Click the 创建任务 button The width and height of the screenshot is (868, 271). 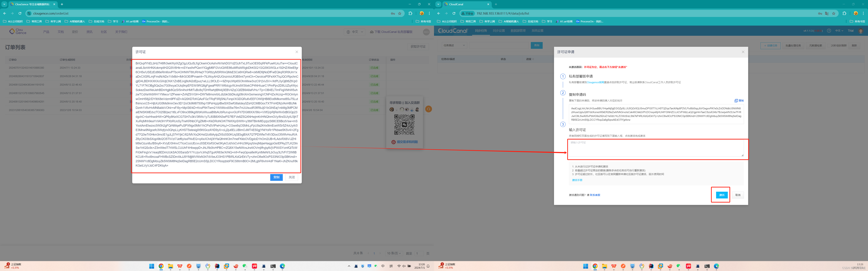770,45
